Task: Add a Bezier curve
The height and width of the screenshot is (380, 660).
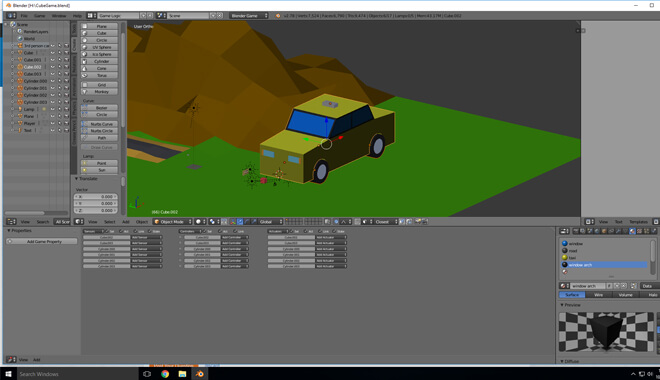Action: pos(99,108)
